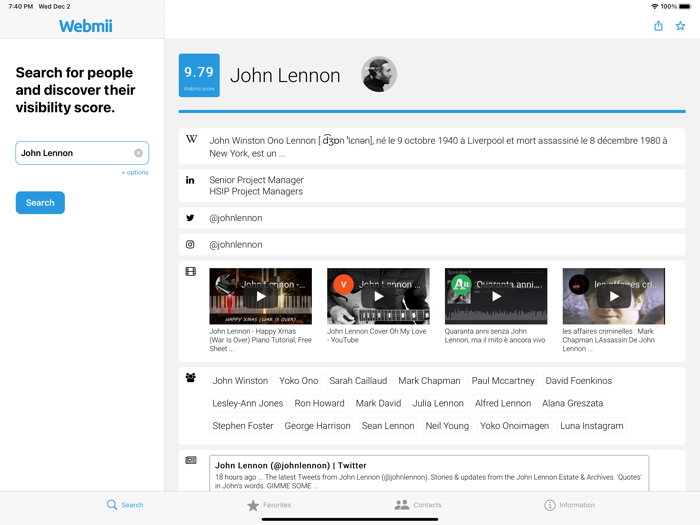The image size is (700, 525).
Task: Select the Stephen Foster tag
Action: point(243,426)
